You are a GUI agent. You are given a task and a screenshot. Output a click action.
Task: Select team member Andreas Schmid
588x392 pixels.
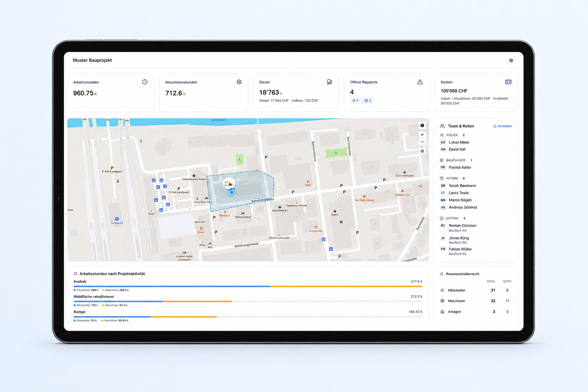[463, 207]
